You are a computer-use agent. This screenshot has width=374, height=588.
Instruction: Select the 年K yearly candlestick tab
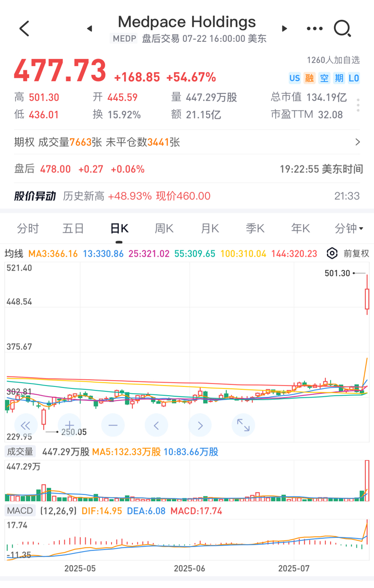click(300, 228)
